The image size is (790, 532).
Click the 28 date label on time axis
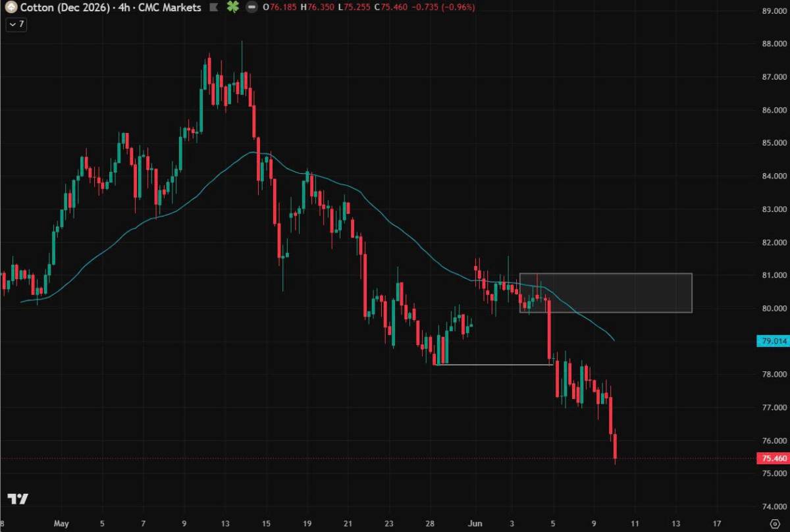click(x=431, y=524)
